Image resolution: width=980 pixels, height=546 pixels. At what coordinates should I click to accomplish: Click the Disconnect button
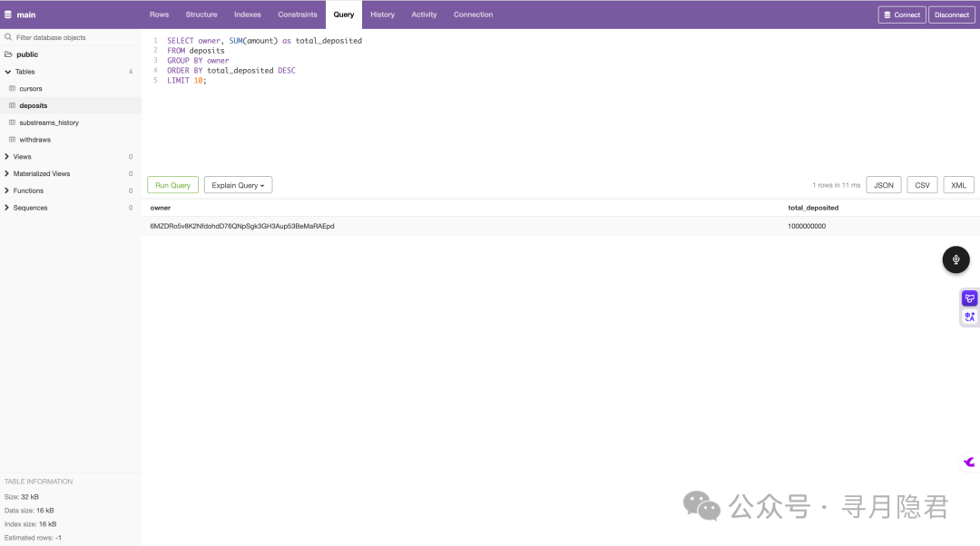point(951,15)
